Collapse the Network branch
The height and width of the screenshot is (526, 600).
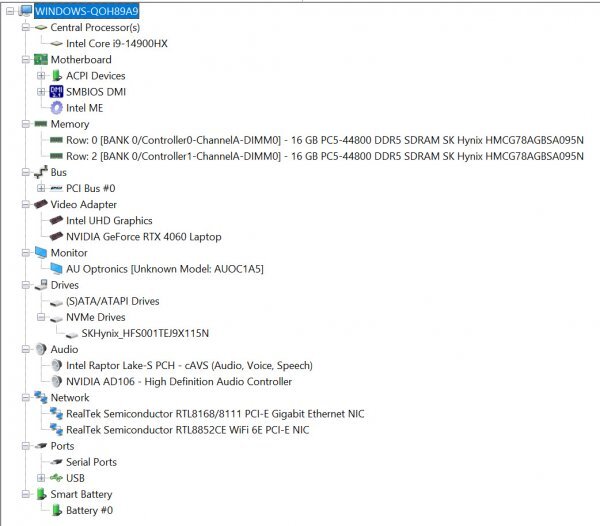pos(26,398)
